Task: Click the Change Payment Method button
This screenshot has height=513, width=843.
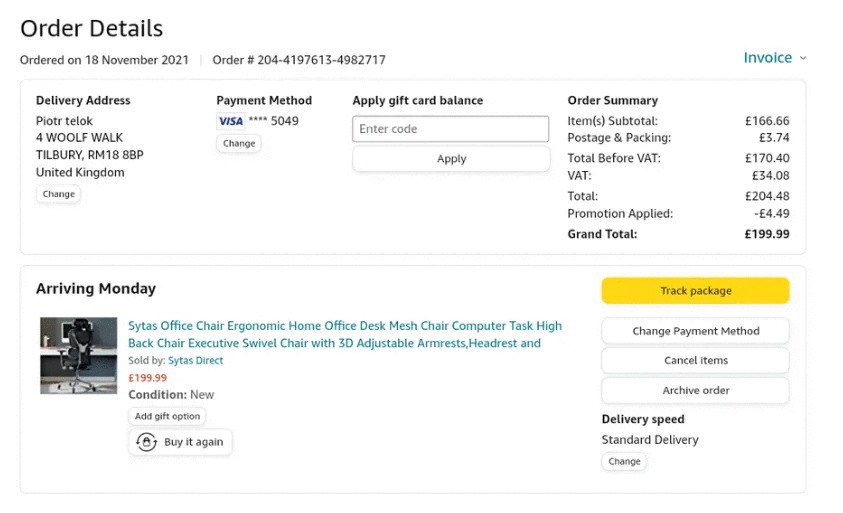Action: pos(695,331)
